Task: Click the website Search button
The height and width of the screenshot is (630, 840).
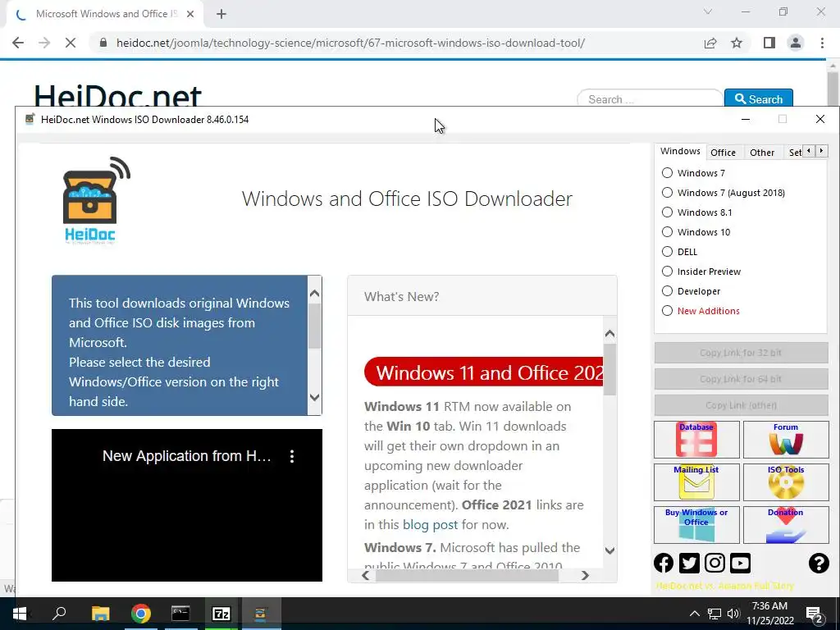Action: 759,99
